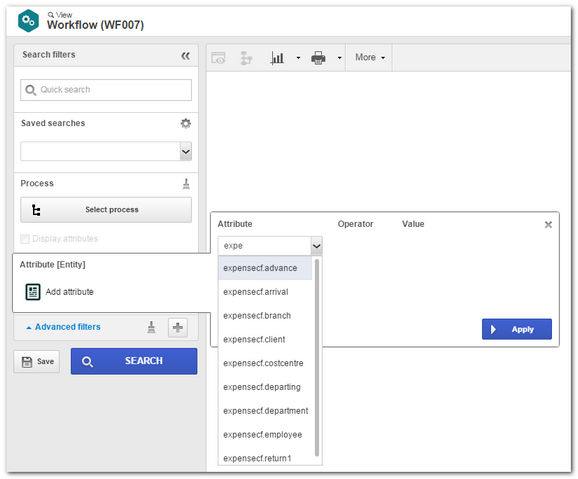The width and height of the screenshot is (578, 479).
Task: Click the SEARCH button
Action: click(x=134, y=361)
